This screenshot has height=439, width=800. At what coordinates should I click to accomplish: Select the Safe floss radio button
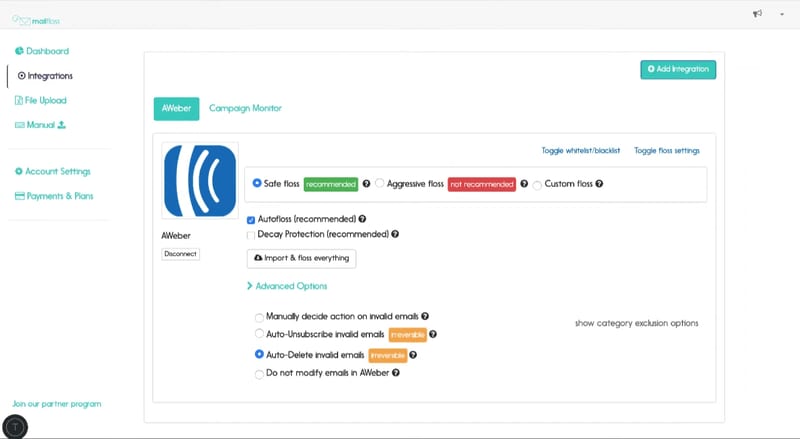point(257,183)
